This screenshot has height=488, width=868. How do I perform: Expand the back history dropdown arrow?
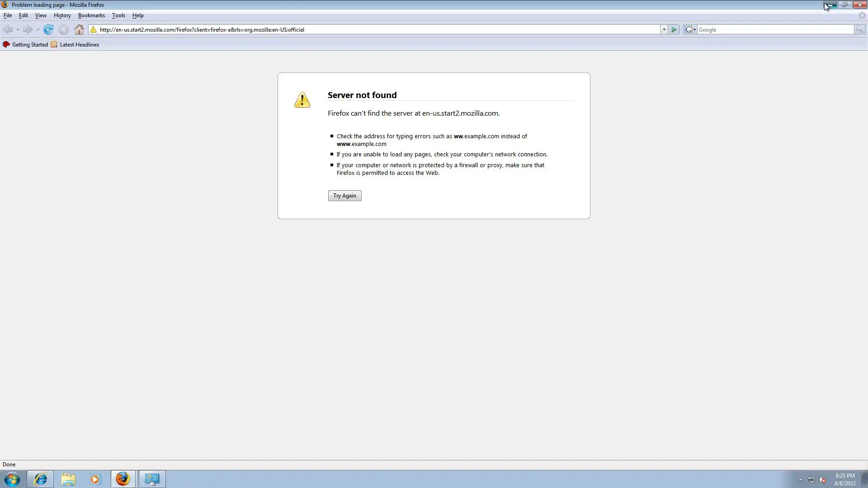pyautogui.click(x=18, y=30)
